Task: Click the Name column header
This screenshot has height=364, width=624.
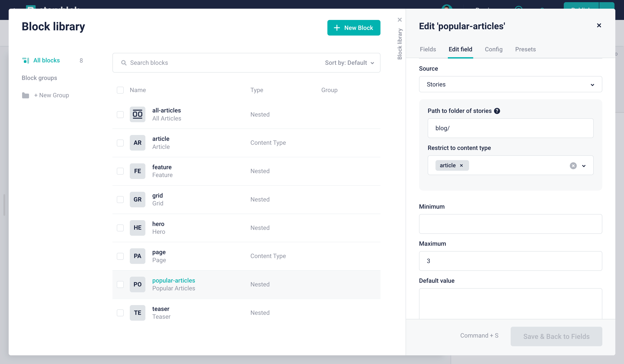Action: 138,90
